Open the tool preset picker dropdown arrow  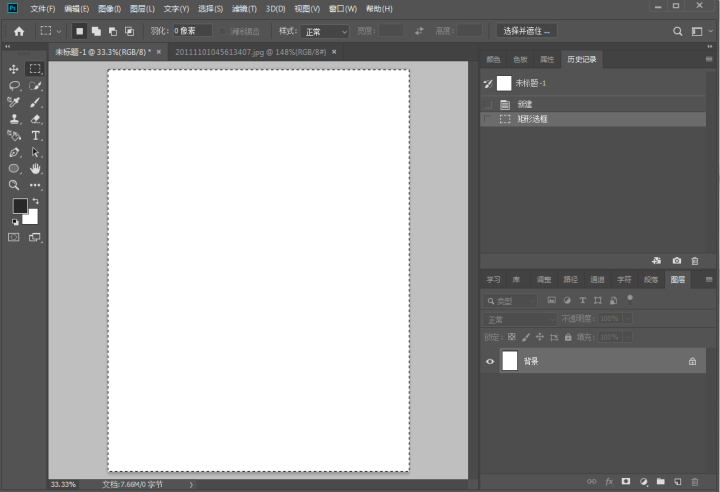(59, 31)
